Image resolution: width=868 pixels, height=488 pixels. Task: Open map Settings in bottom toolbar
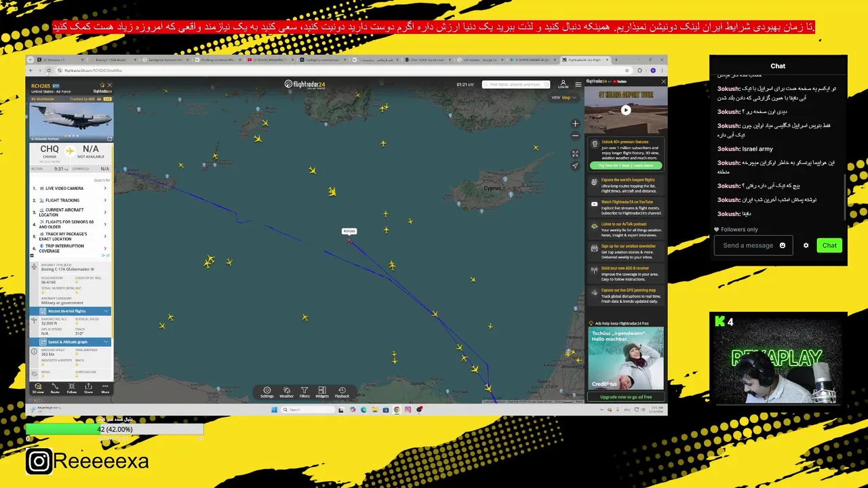coord(267,392)
